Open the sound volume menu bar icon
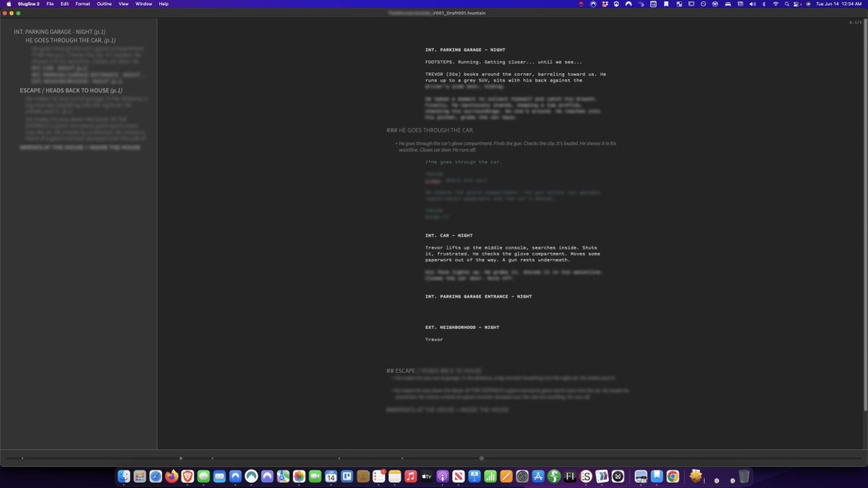The image size is (868, 488). (752, 4)
